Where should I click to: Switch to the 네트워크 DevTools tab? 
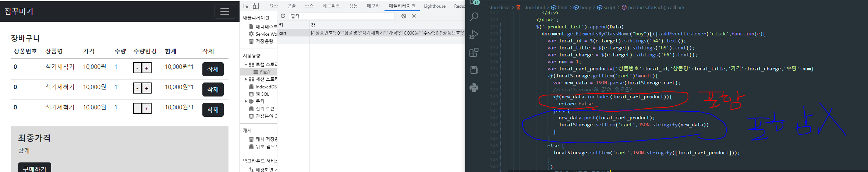click(x=331, y=6)
